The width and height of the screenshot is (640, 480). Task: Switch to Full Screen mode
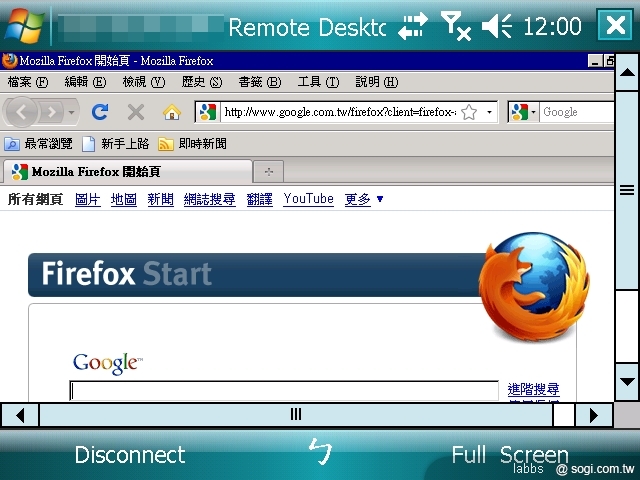(x=509, y=455)
